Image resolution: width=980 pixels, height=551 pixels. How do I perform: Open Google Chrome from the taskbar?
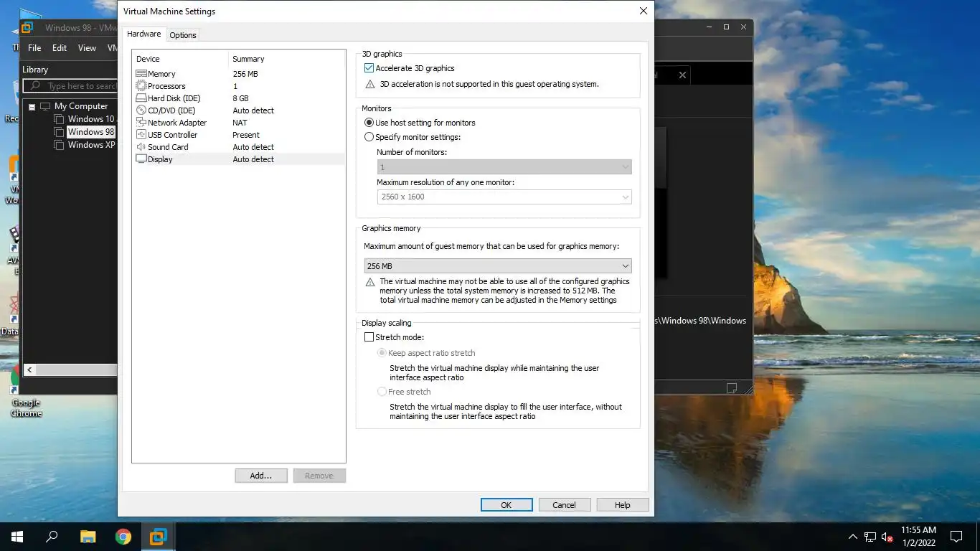coord(123,537)
